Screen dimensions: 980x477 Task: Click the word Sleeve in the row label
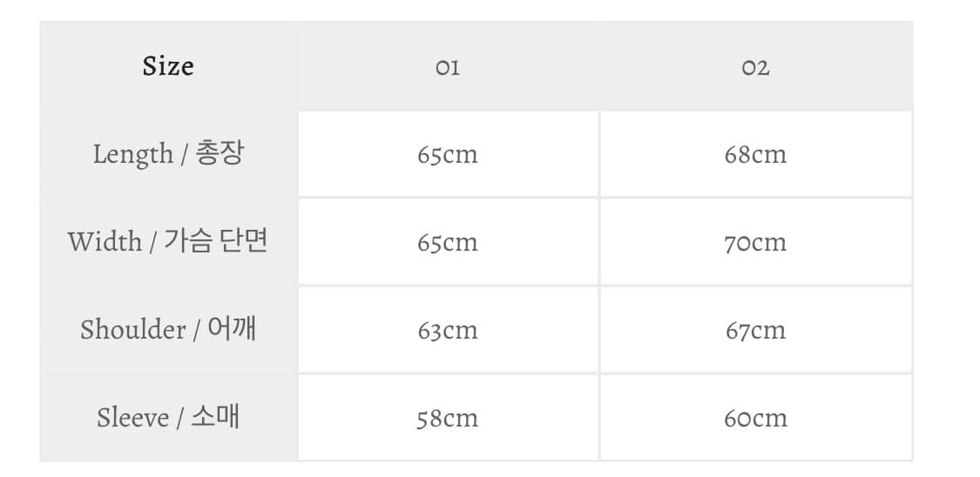[132, 418]
